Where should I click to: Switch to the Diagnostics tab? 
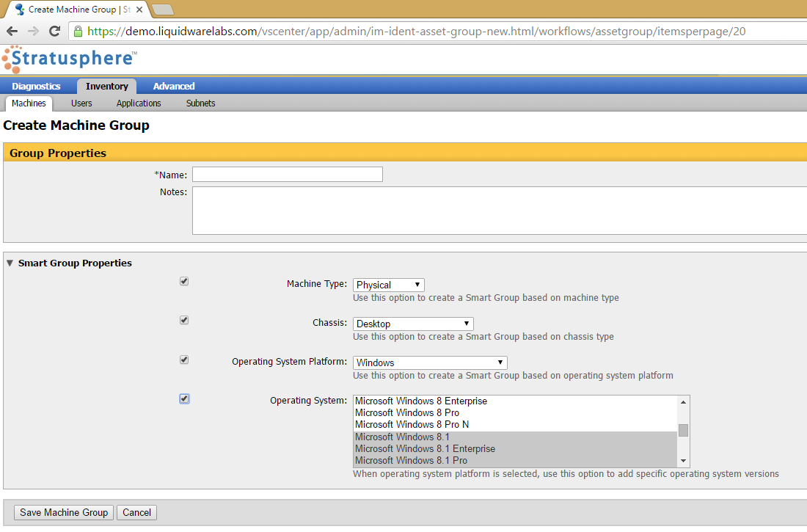pyautogui.click(x=36, y=86)
